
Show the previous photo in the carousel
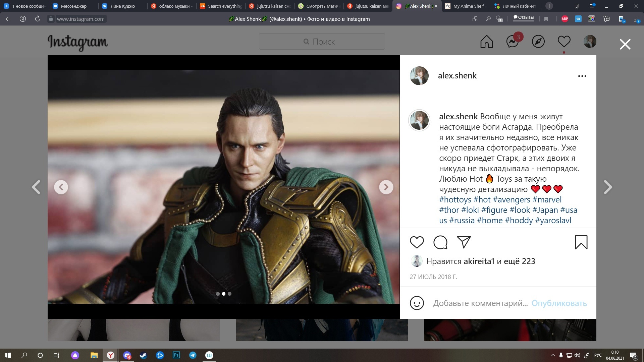point(61,187)
